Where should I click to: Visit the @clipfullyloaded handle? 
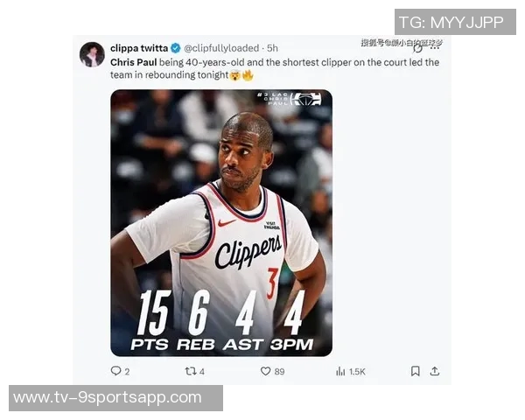click(221, 48)
